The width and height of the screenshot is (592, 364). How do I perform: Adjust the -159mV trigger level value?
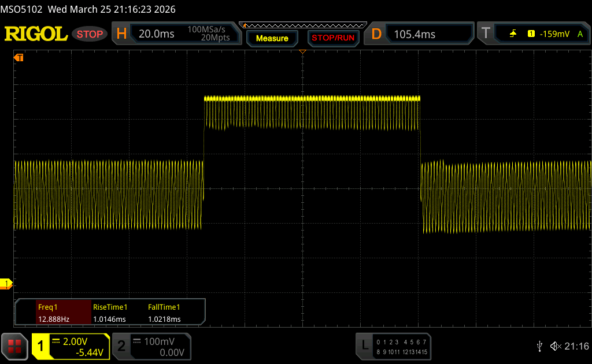pyautogui.click(x=555, y=34)
